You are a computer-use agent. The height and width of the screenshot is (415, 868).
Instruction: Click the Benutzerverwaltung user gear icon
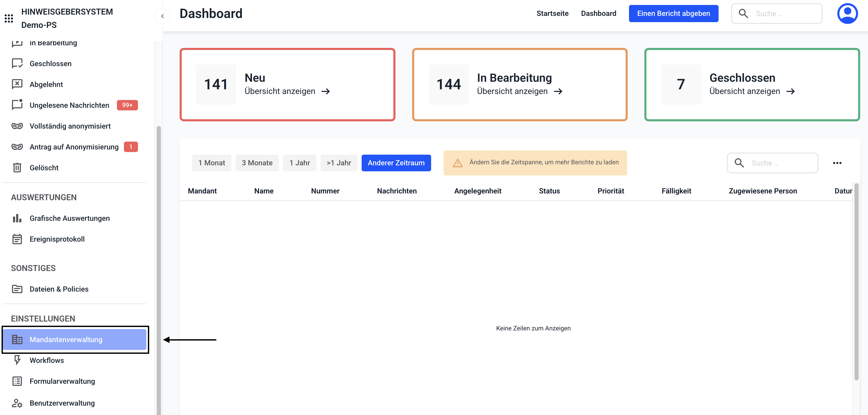(x=17, y=403)
